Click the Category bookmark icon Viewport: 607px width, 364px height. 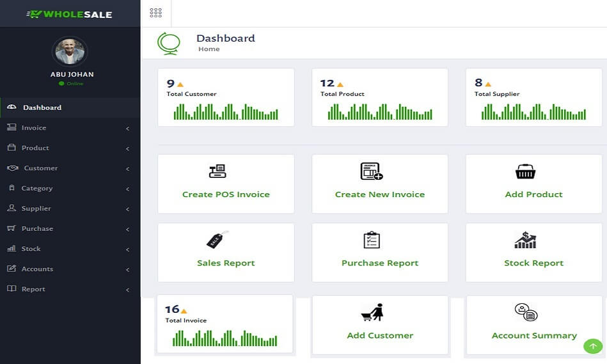12,188
